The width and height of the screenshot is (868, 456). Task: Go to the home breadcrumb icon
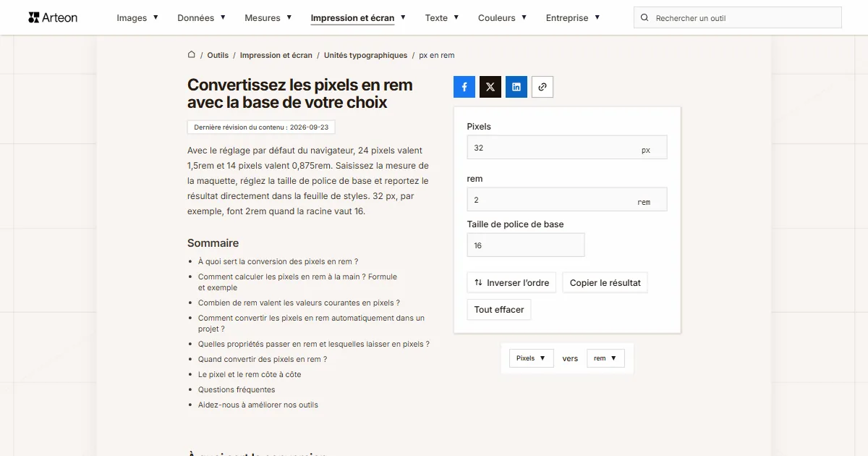pyautogui.click(x=192, y=54)
